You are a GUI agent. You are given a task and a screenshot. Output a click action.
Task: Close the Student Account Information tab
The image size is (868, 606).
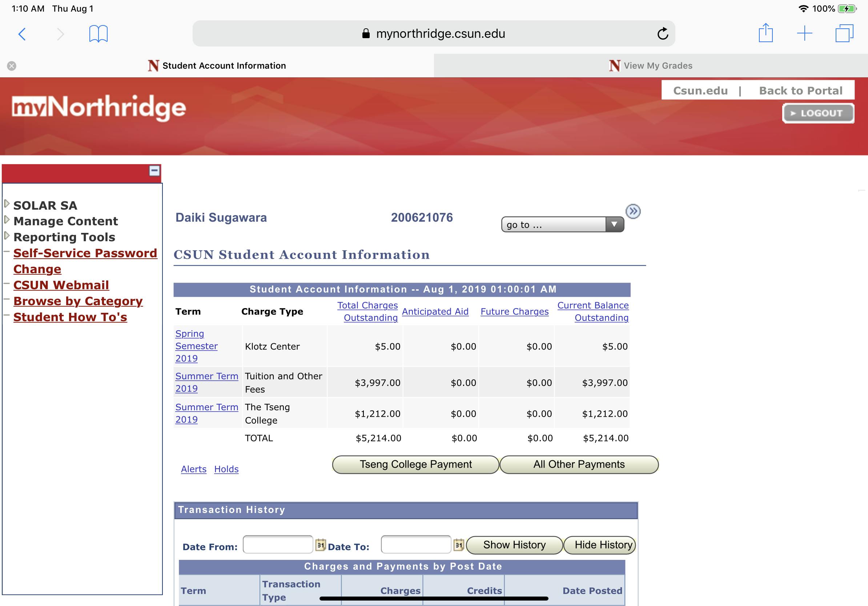[12, 66]
